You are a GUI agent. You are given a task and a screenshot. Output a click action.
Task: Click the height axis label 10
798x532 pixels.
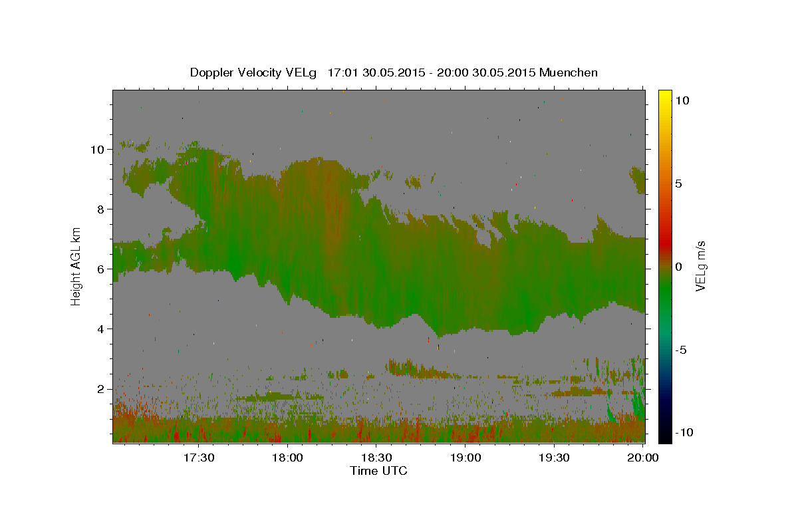[x=97, y=150]
